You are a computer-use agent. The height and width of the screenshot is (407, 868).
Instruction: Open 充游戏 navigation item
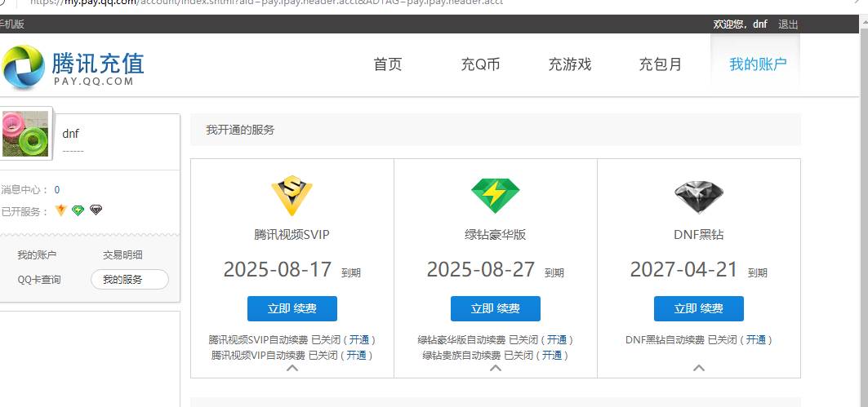(x=570, y=64)
